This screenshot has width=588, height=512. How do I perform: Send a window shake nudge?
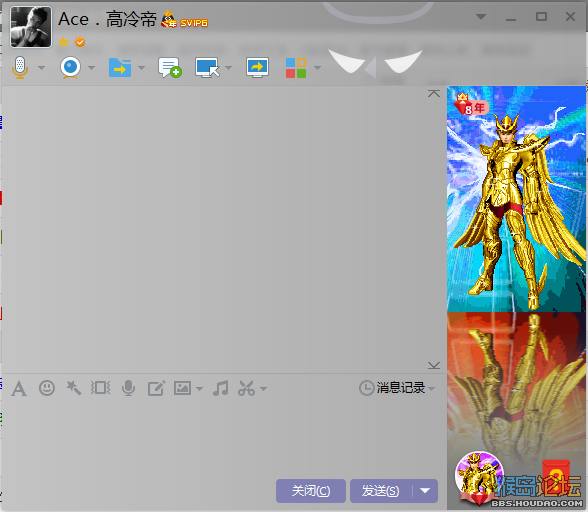click(100, 388)
